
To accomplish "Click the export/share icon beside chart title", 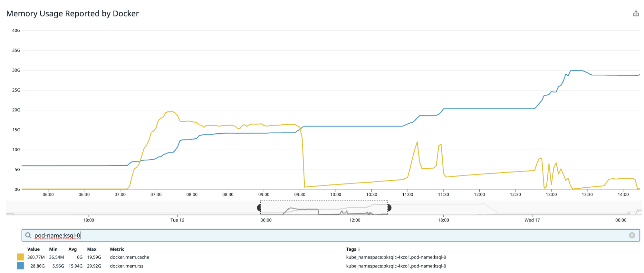I will pyautogui.click(x=636, y=14).
